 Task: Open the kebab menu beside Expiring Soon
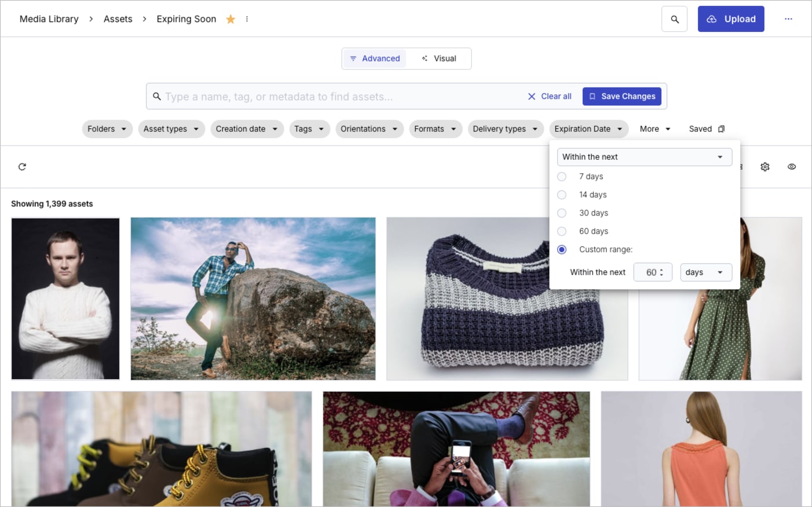pos(247,19)
